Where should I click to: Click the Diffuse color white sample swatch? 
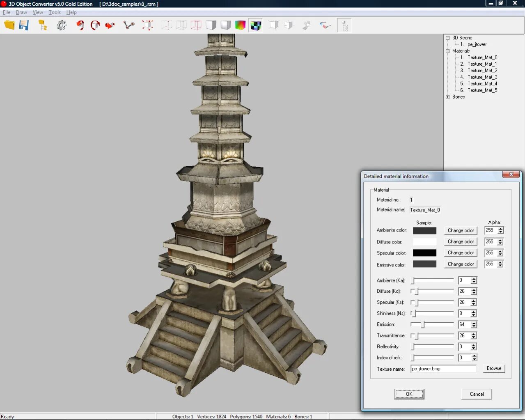424,242
